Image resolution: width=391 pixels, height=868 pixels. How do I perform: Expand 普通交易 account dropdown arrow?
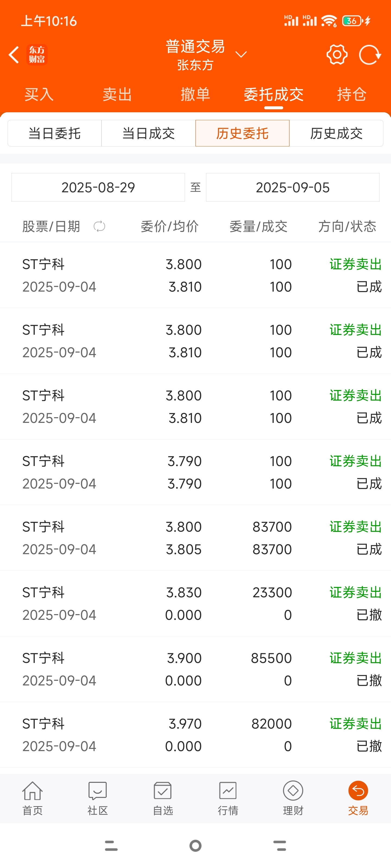click(x=241, y=54)
